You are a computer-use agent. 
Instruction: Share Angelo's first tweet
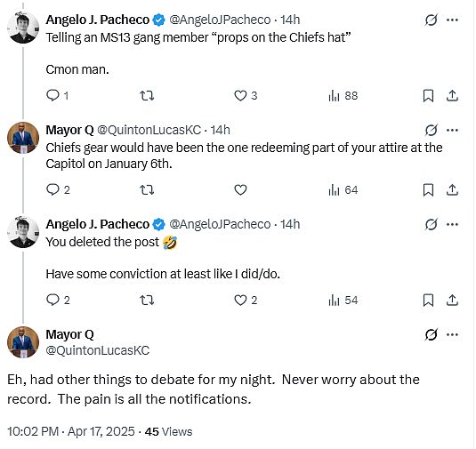coord(452,96)
